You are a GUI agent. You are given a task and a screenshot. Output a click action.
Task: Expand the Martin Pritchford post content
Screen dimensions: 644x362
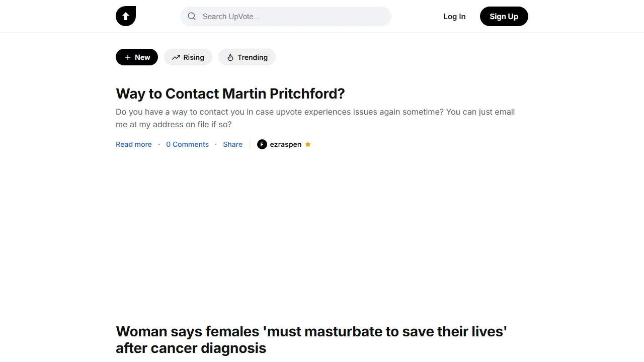point(133,144)
